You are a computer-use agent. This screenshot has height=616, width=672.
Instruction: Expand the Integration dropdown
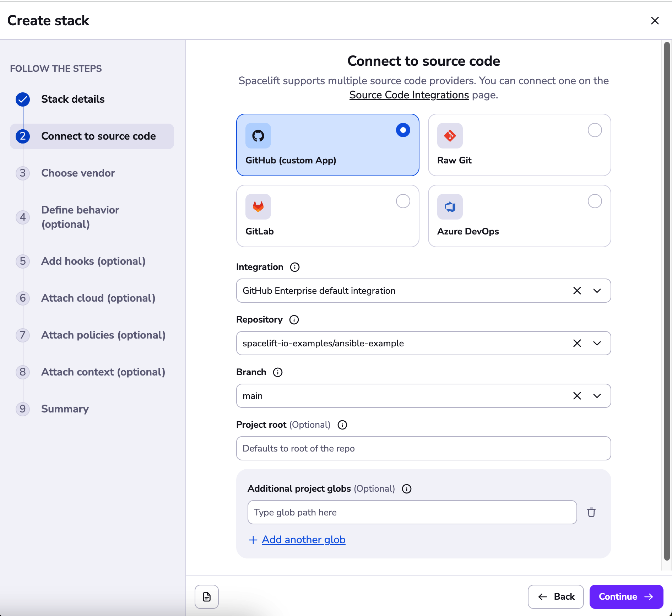597,291
